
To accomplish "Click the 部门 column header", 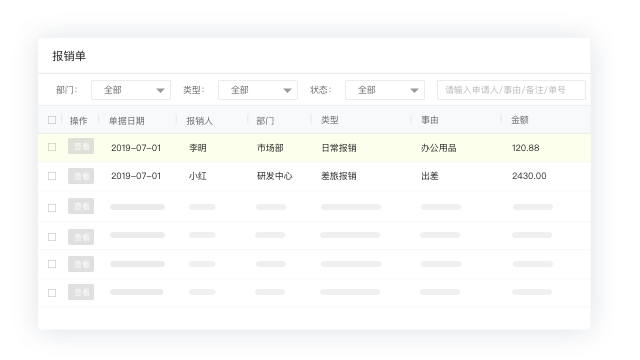I will 265,121.
